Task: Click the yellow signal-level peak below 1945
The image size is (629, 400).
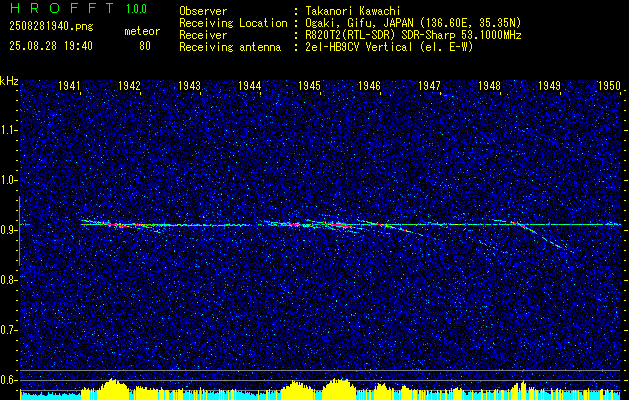Action: pos(339,389)
